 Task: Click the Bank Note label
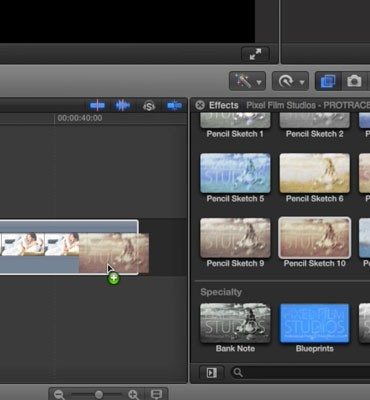[235, 349]
